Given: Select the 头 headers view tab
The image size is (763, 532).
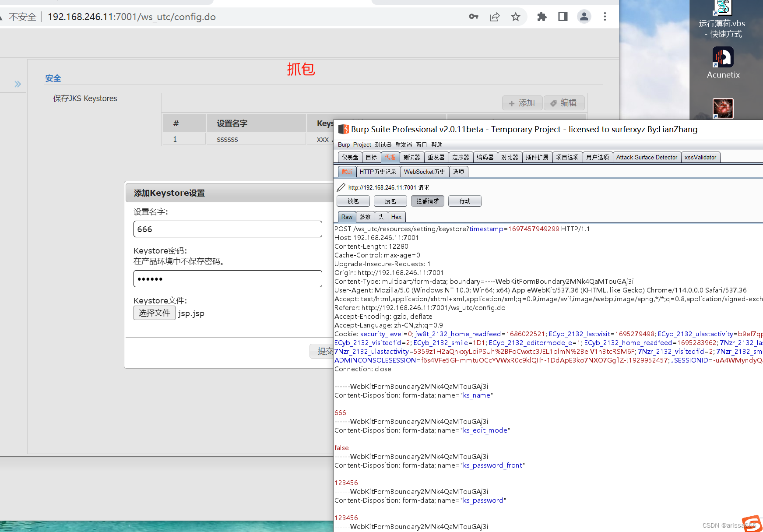Looking at the screenshot, I should tap(381, 217).
